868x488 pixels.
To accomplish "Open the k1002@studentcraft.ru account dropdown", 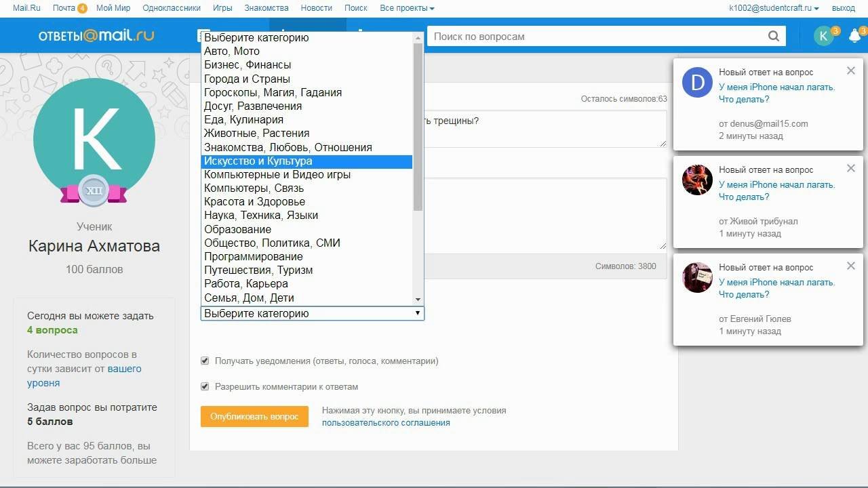I will 774,8.
